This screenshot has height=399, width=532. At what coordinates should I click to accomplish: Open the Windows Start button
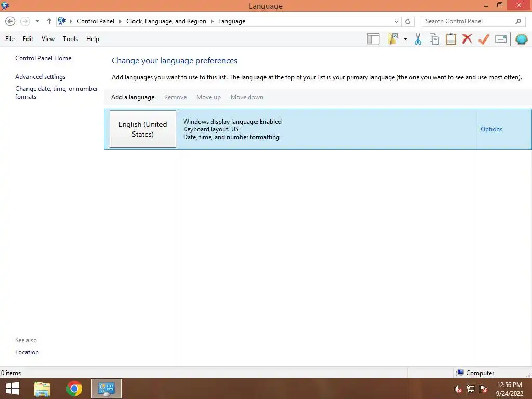point(12,389)
